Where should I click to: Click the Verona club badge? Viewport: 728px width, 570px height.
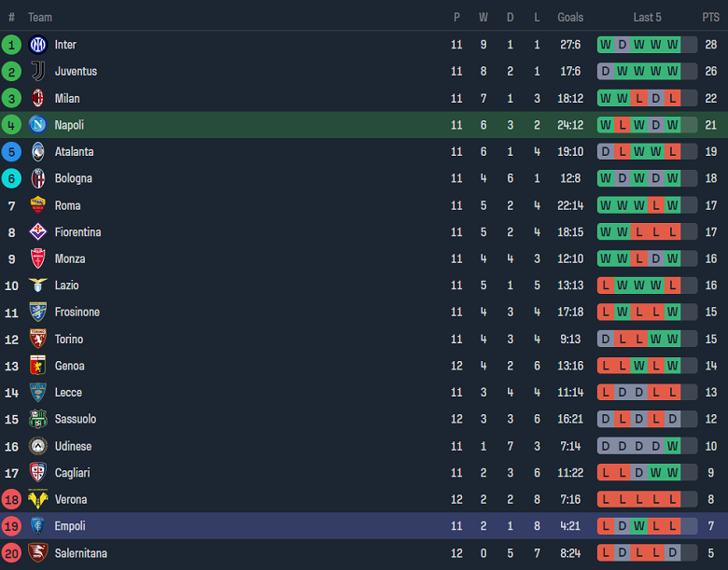(38, 500)
